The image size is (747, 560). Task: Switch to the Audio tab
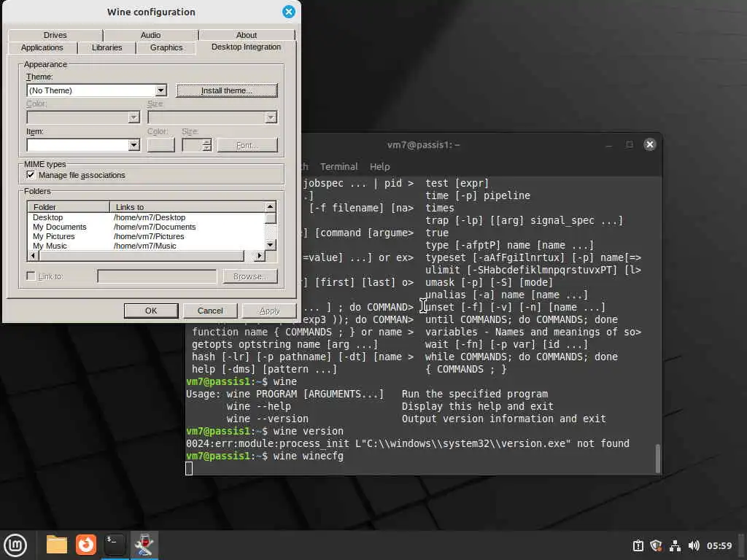coord(150,35)
